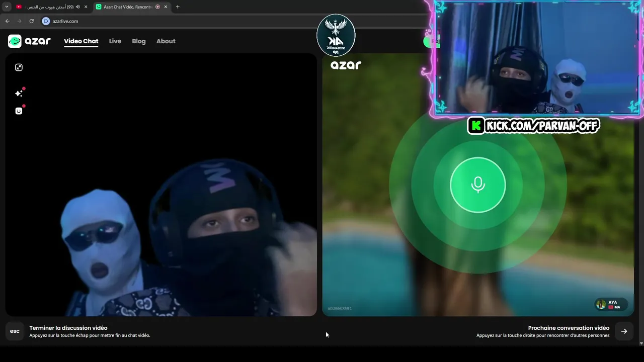The image size is (644, 362).
Task: Click the camera site-info icon in address bar
Action: [46, 21]
